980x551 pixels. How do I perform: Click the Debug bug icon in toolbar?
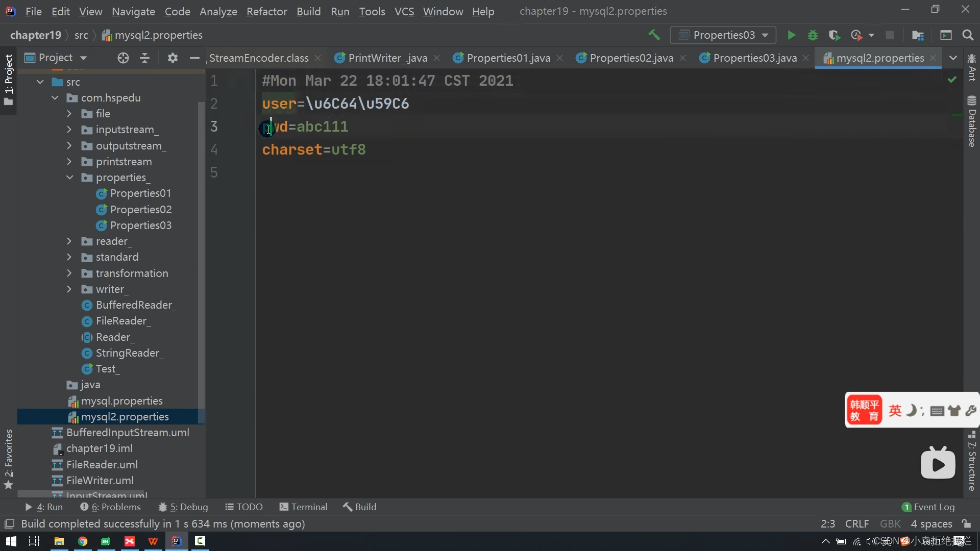pyautogui.click(x=813, y=35)
